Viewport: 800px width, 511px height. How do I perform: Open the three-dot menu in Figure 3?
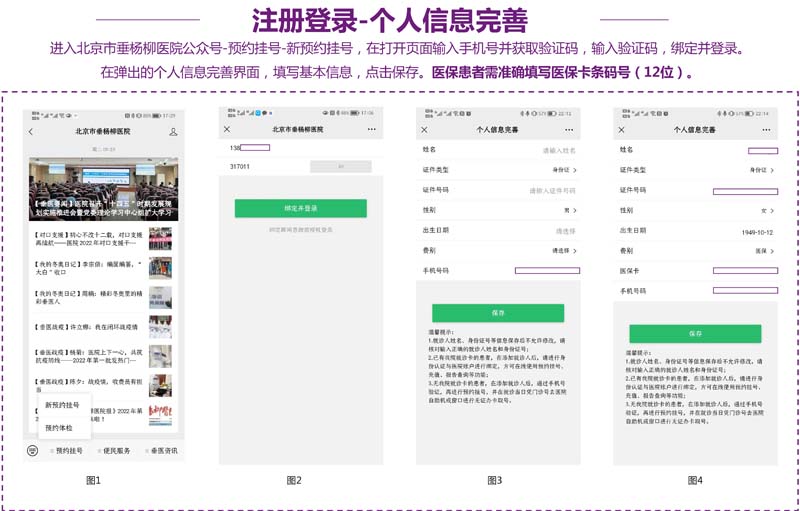569,130
